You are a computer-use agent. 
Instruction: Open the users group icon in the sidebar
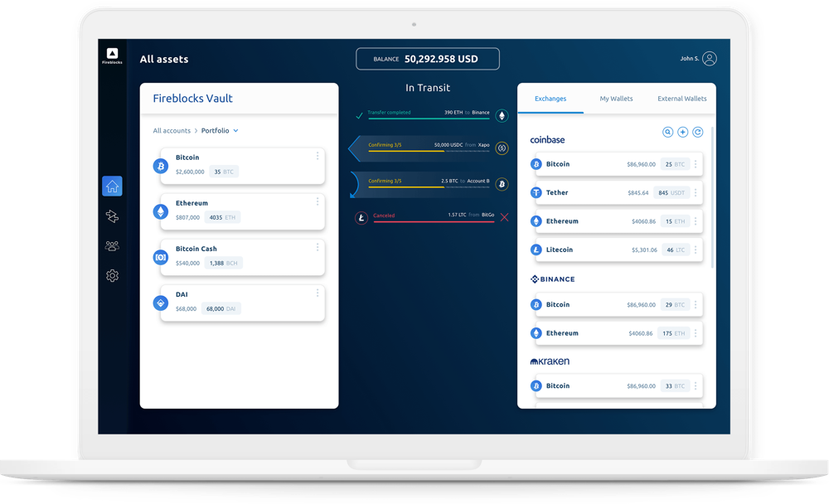(x=112, y=246)
